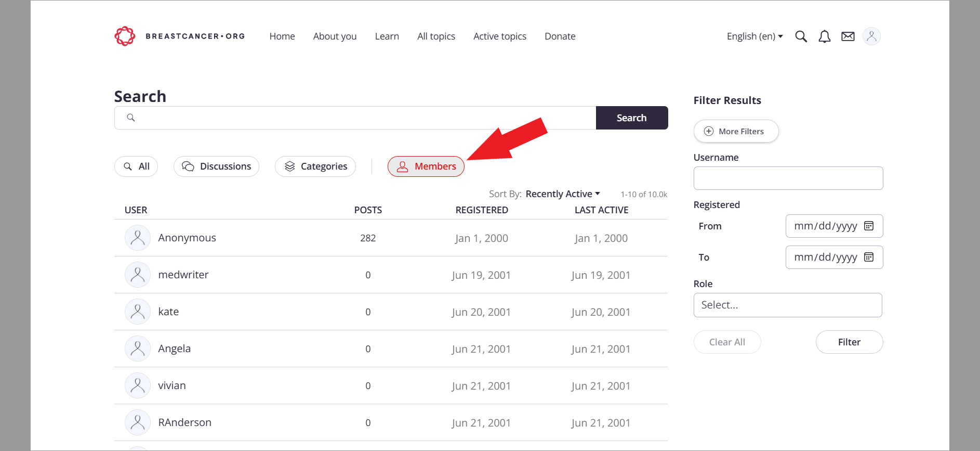Select the All search filter tab
This screenshot has height=451, width=980.
pos(136,166)
